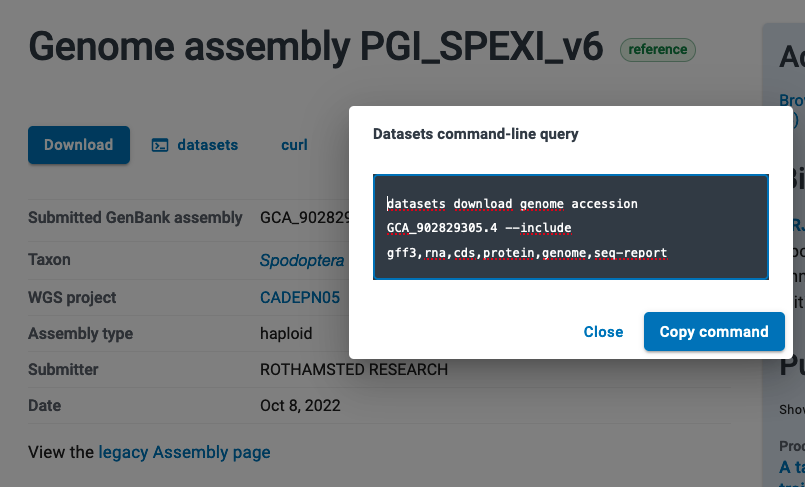Click the terminal icon beside datasets
805x487 pixels.
[x=159, y=145]
